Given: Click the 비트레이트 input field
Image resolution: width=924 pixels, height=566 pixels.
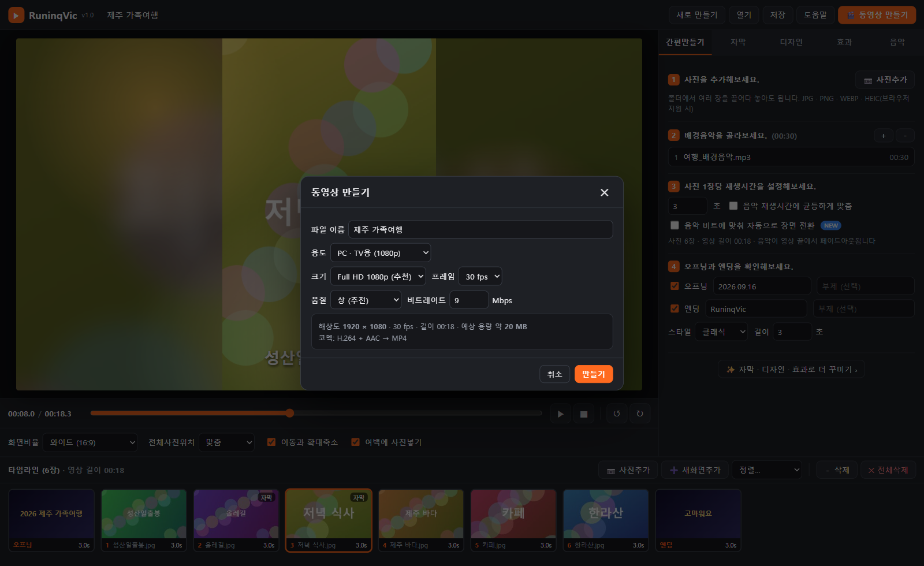Looking at the screenshot, I should [470, 300].
